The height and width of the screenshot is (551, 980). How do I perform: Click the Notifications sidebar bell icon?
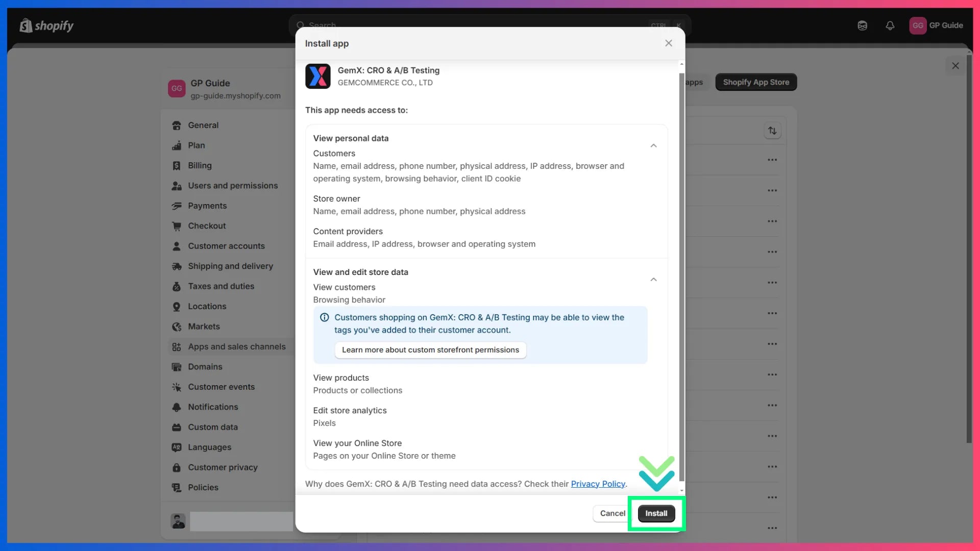pyautogui.click(x=177, y=407)
